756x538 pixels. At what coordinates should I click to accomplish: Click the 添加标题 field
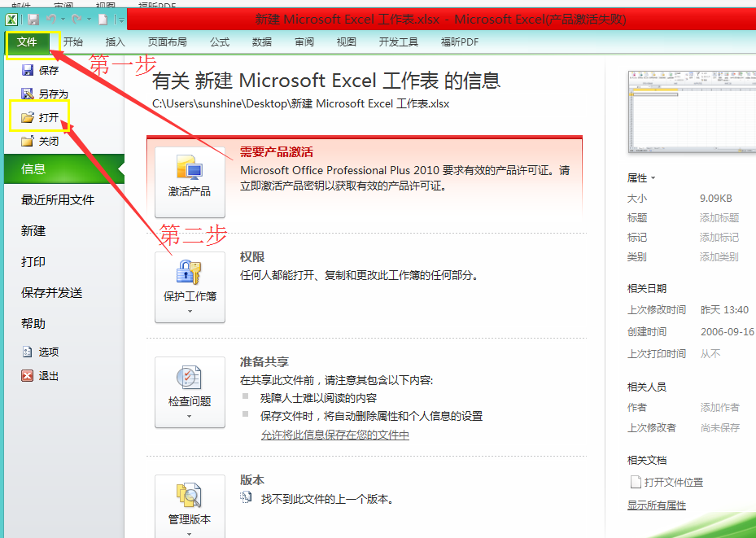click(719, 218)
